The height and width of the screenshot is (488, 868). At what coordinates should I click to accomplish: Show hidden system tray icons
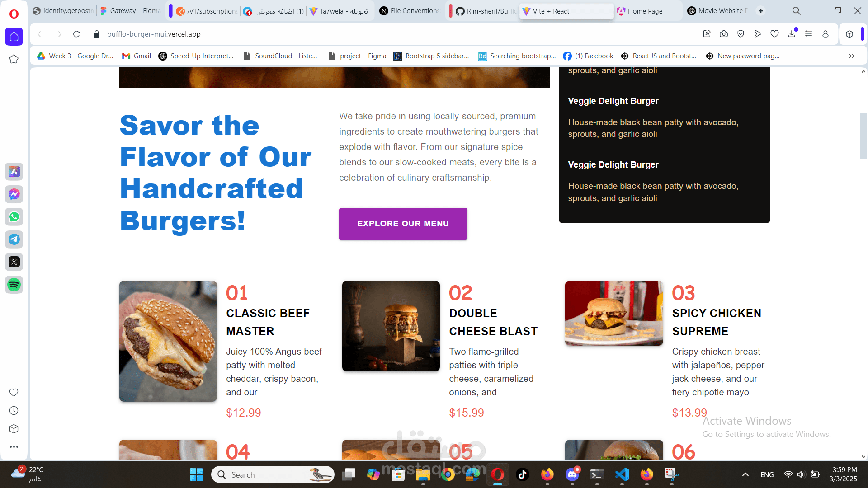click(745, 474)
